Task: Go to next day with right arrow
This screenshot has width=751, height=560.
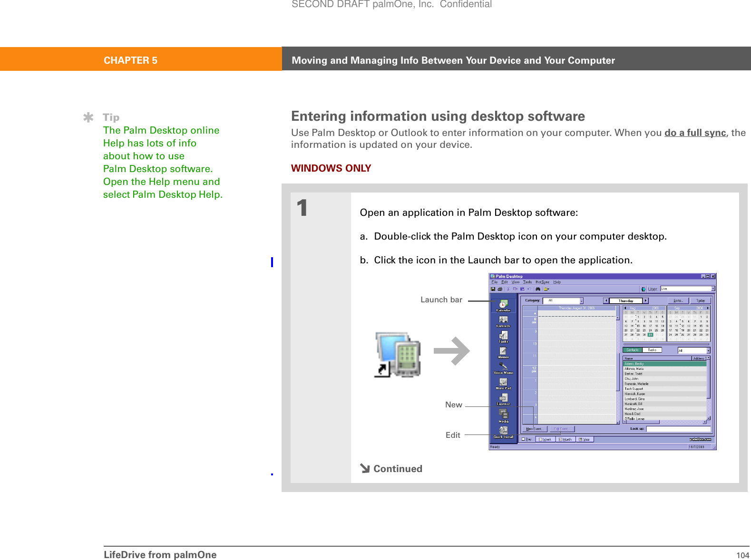Action: pyautogui.click(x=646, y=300)
